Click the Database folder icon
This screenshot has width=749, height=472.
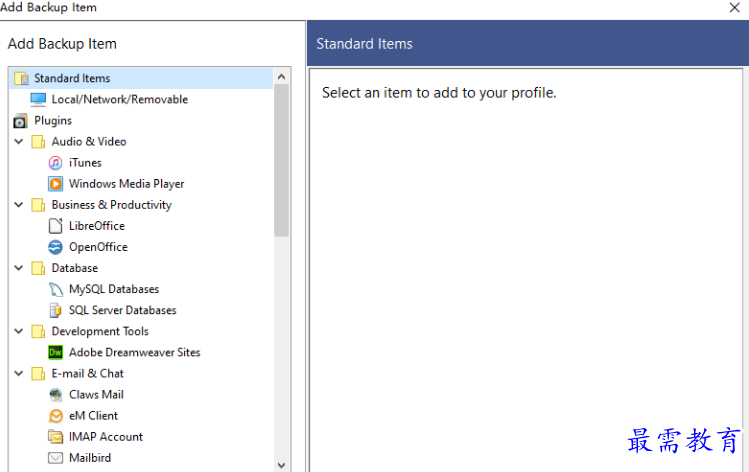(x=38, y=268)
